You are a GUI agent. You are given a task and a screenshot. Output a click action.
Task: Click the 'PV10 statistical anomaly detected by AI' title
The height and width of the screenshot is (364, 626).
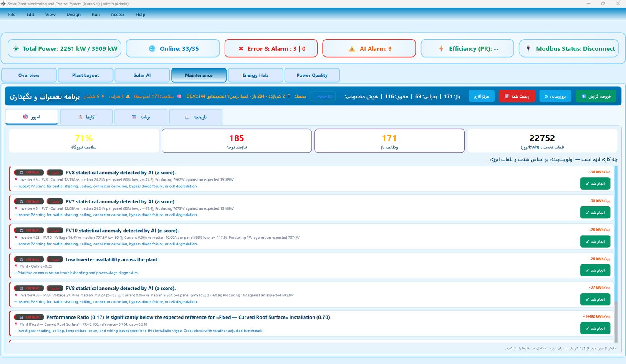pos(122,231)
